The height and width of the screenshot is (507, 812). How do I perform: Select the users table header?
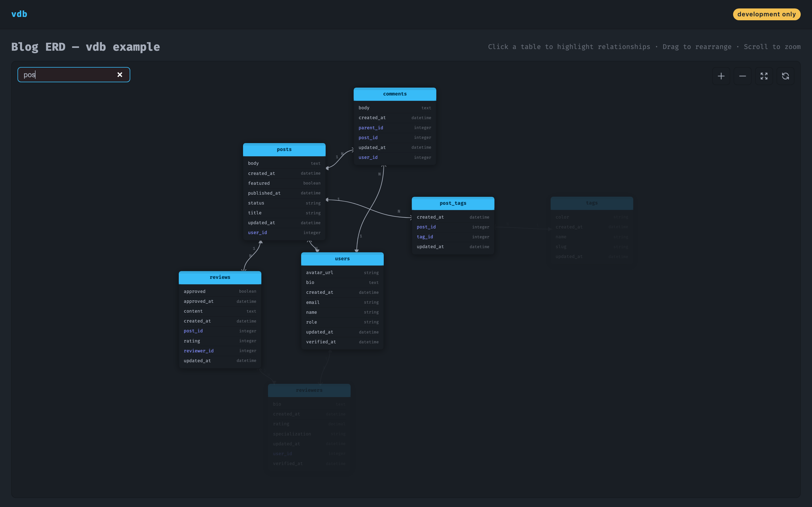click(342, 259)
